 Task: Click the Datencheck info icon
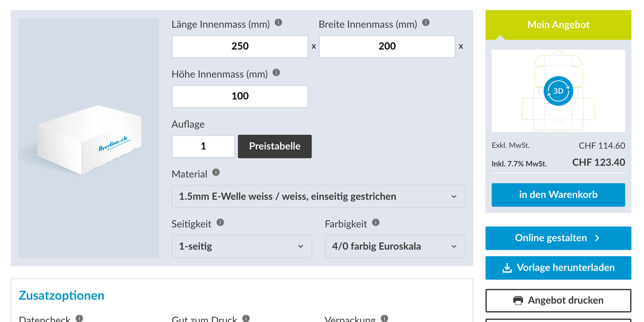79,318
